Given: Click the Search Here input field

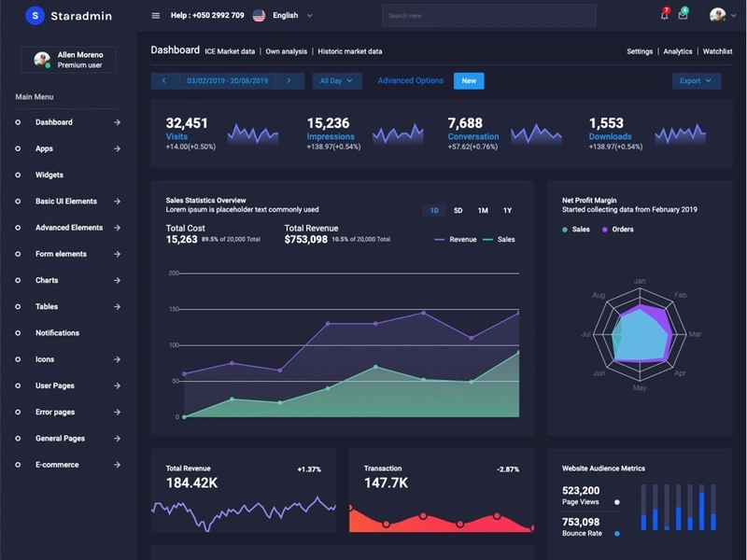Looking at the screenshot, I should (x=488, y=16).
